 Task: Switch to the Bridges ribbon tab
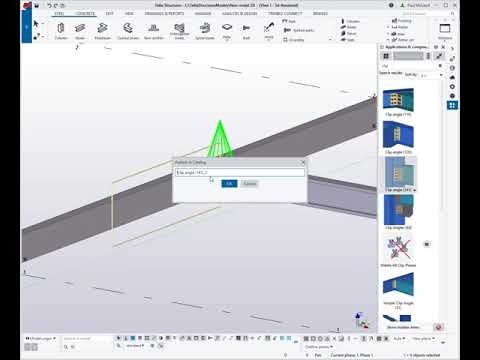320,14
